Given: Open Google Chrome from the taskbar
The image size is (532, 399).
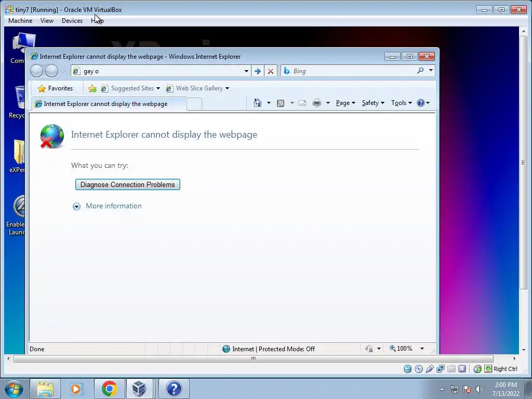Looking at the screenshot, I should coord(109,389).
